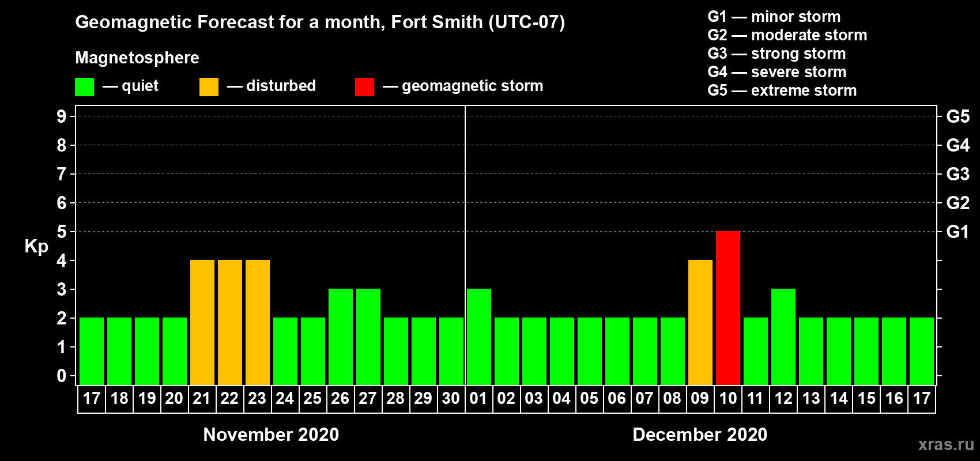980x461 pixels.
Task: Click date cell '20' in November
Action: point(174,399)
